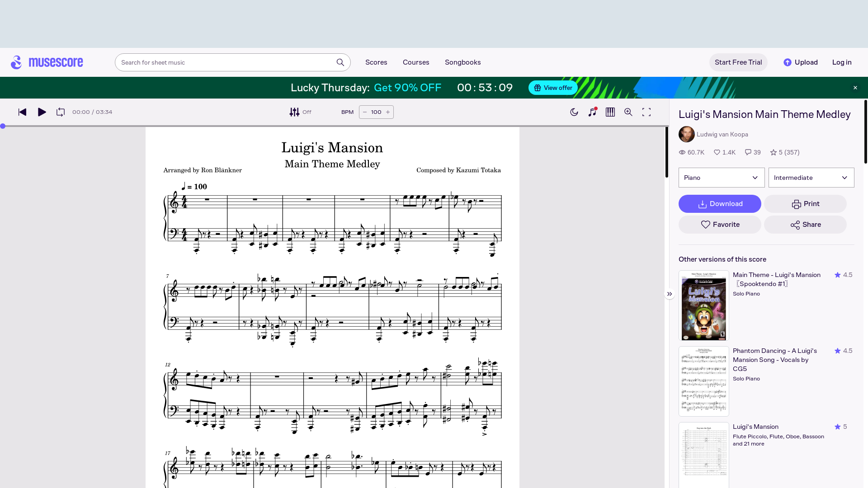Decrease BPM with minus button
This screenshot has width=868, height=488.
point(365,112)
